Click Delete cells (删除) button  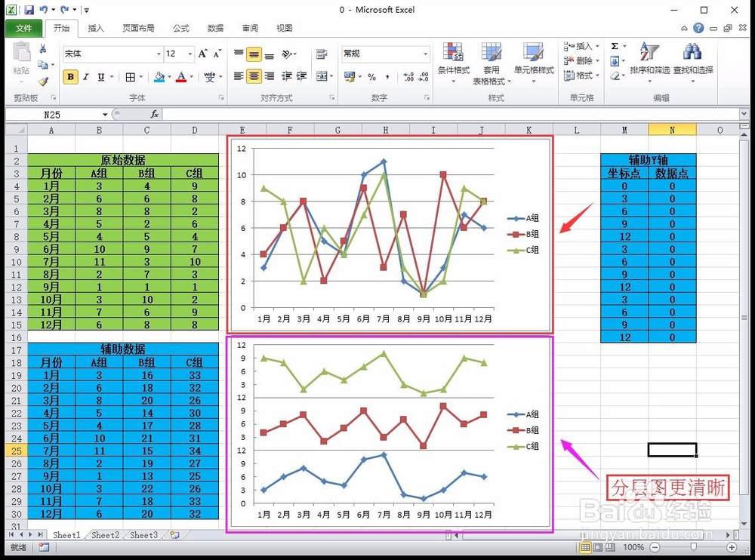[x=582, y=60]
